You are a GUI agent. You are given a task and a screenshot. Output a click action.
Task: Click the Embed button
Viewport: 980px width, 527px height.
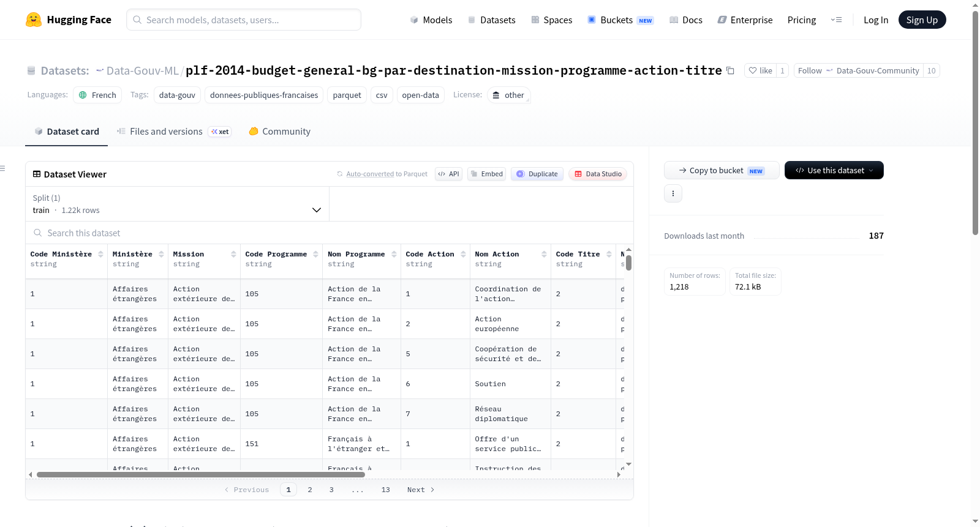coord(486,174)
